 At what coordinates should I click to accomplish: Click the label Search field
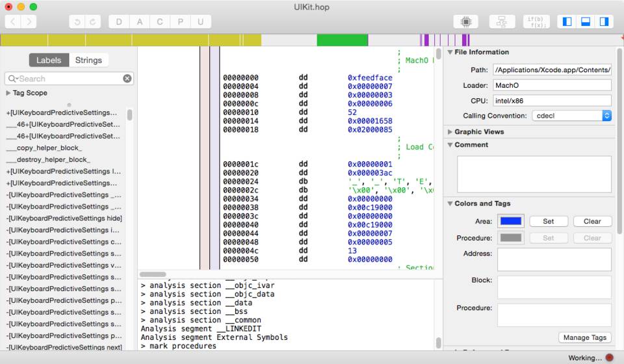[70, 79]
